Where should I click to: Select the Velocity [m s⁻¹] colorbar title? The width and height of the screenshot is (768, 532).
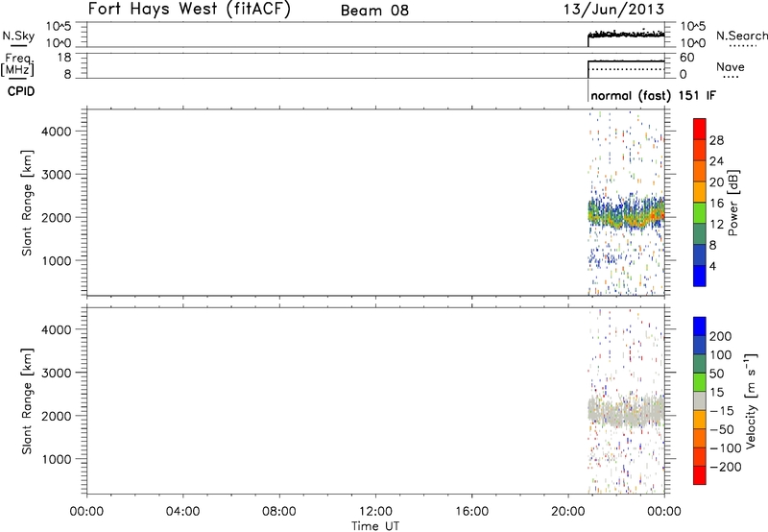pyautogui.click(x=750, y=400)
